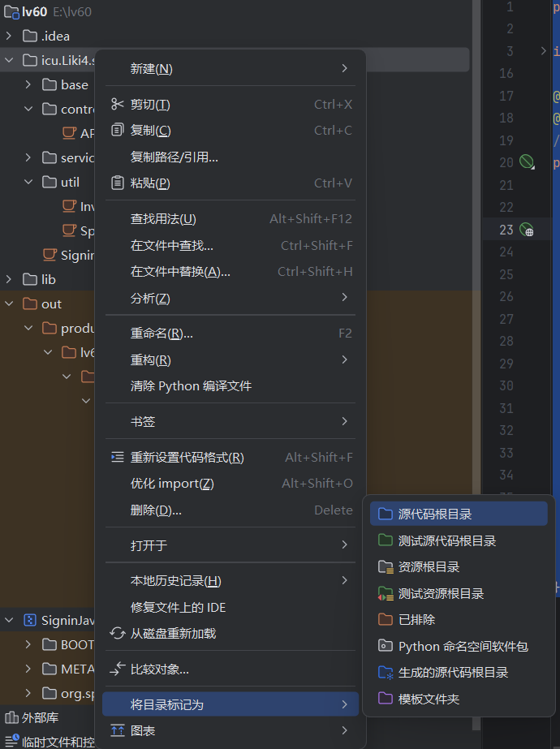Choose 优化 import(Z)
This screenshot has width=560, height=749.
[x=230, y=484]
